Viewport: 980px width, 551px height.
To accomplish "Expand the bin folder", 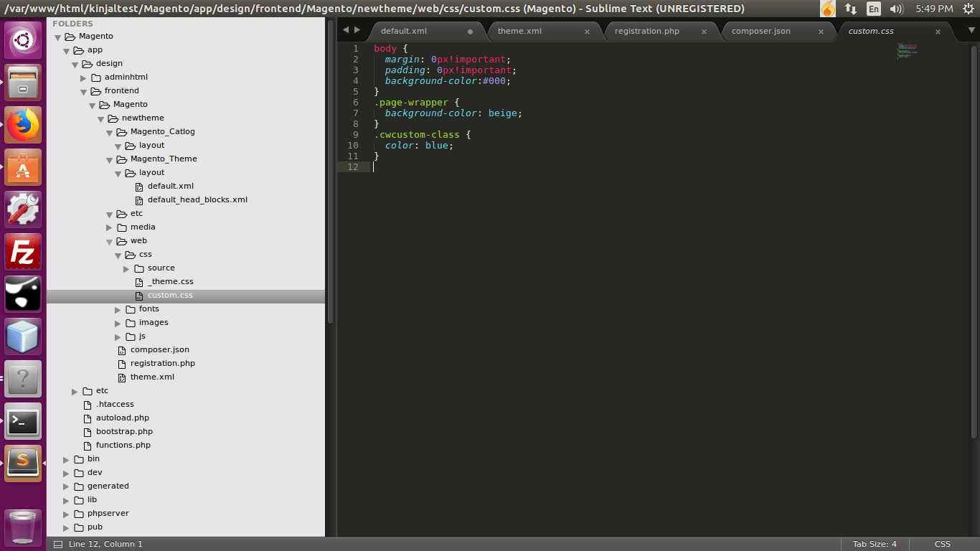I will pos(67,459).
